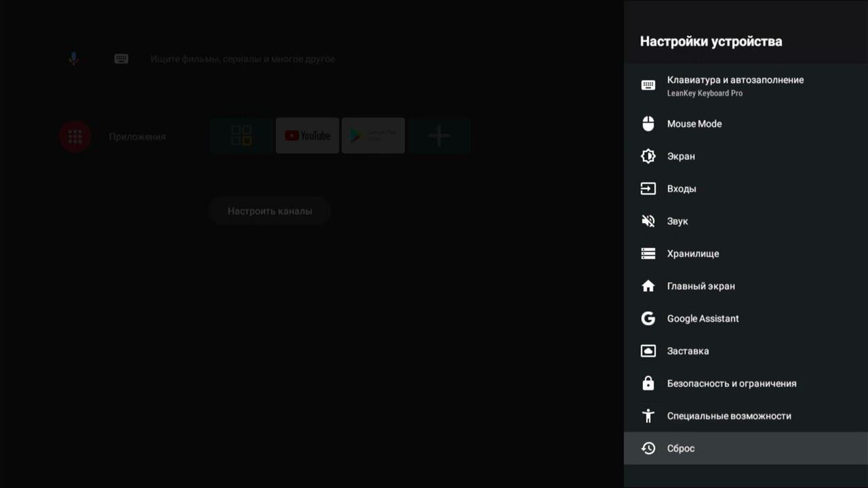Click the keyboard icon beside Клавиатура и автозаполнение
The width and height of the screenshot is (868, 488).
click(x=648, y=85)
